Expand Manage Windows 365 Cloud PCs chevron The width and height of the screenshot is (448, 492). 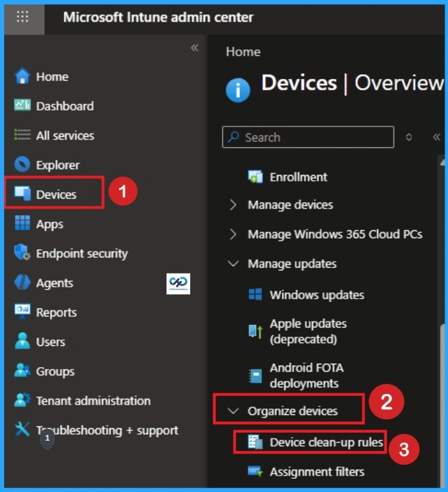pyautogui.click(x=233, y=234)
